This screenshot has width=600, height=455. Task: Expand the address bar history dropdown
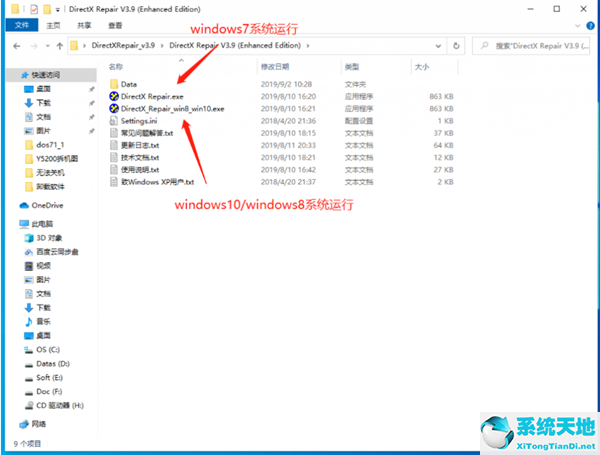tap(438, 46)
